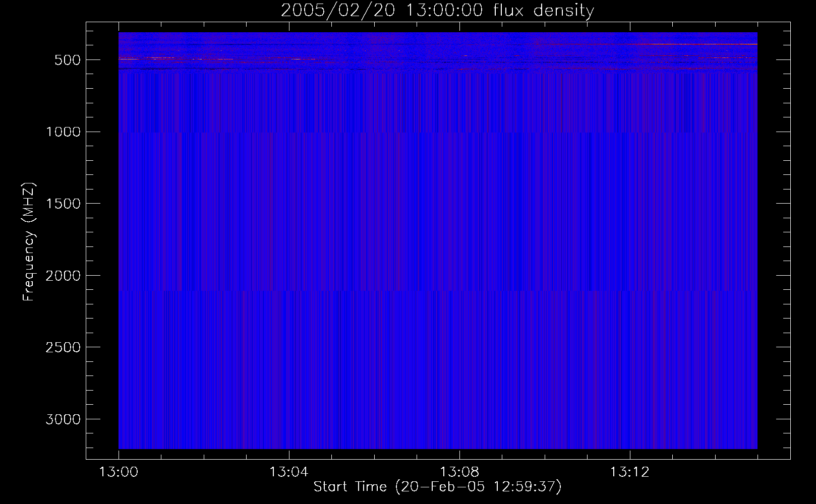Click the 13:04 time tick label
816x504 pixels.
pos(288,472)
